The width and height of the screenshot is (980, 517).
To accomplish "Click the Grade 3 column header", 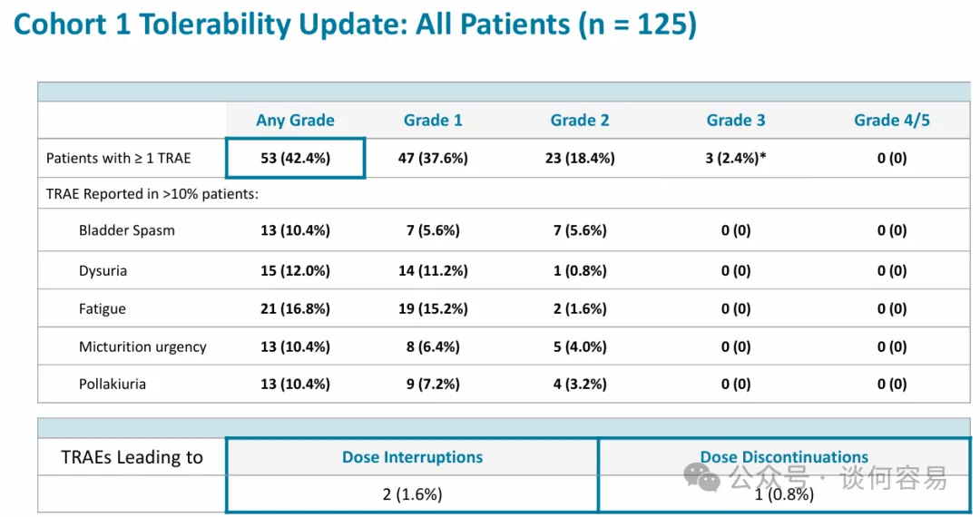I will (x=736, y=121).
